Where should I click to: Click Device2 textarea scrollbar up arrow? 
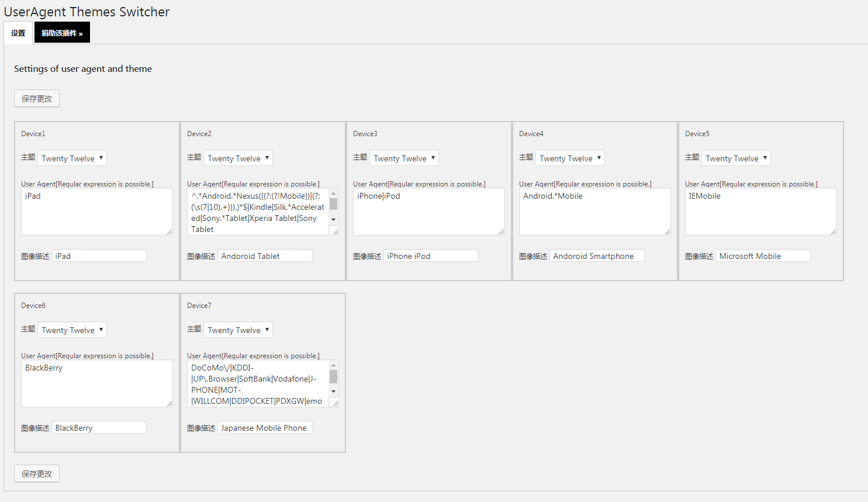[x=334, y=193]
